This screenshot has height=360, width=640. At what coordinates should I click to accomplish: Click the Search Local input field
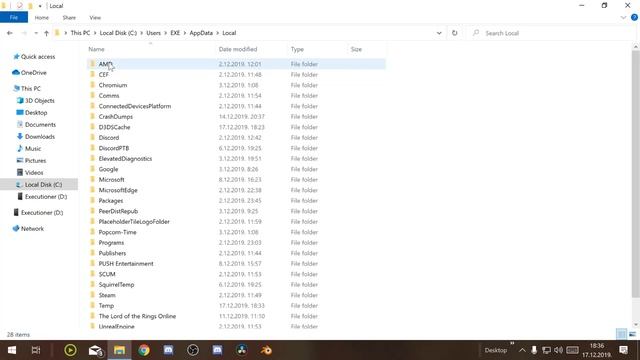tap(551, 33)
